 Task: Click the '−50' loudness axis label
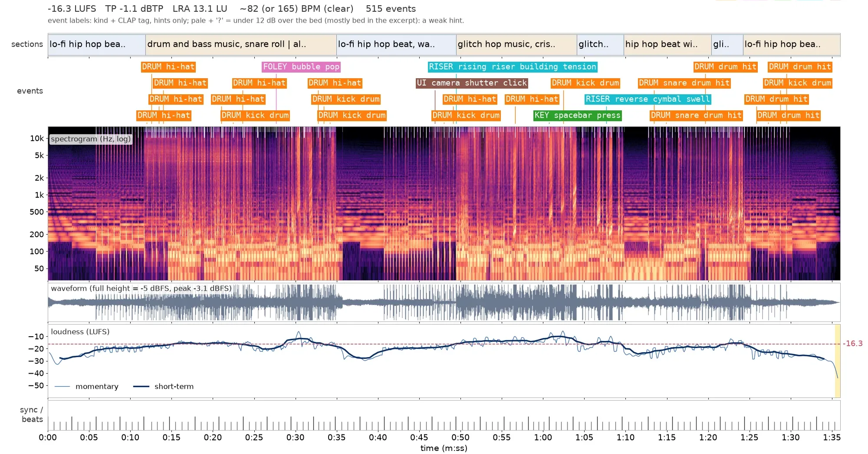[36, 386]
